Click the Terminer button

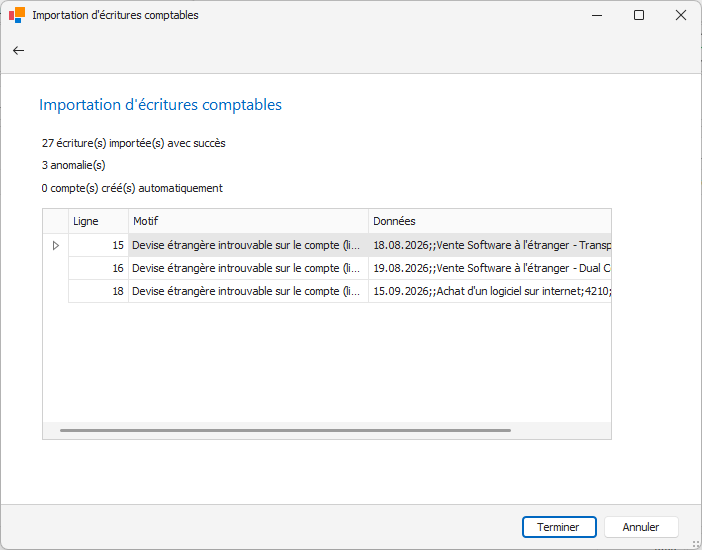point(559,527)
